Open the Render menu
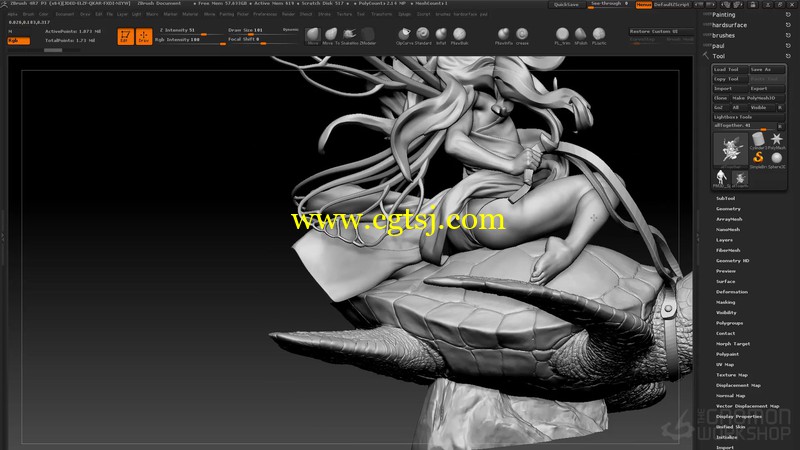This screenshot has width=800, height=450. (x=289, y=14)
